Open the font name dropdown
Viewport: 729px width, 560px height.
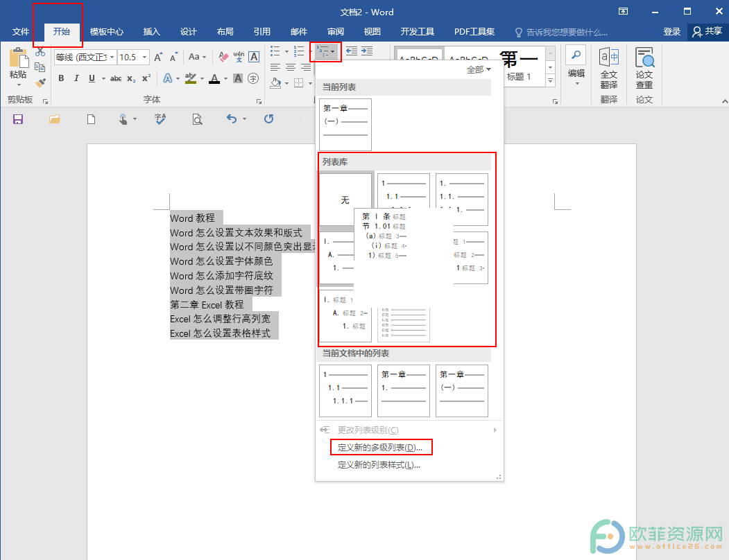click(x=112, y=57)
